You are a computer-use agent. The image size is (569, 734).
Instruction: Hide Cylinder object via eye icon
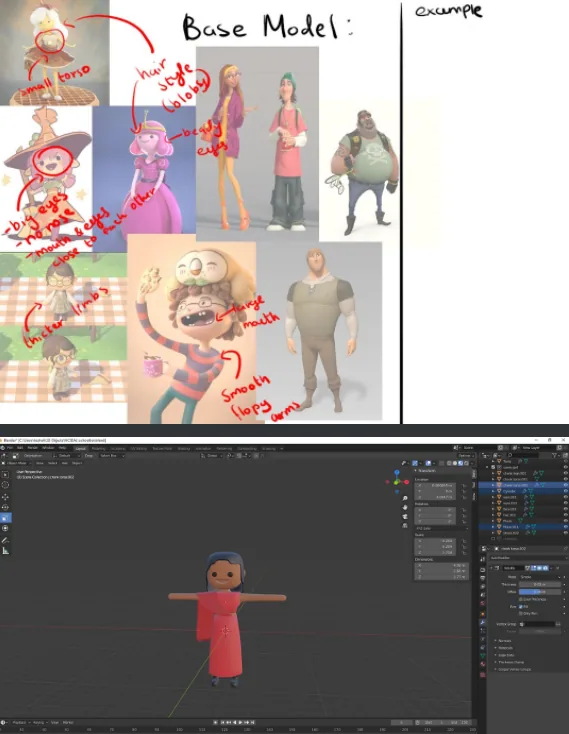click(x=566, y=491)
